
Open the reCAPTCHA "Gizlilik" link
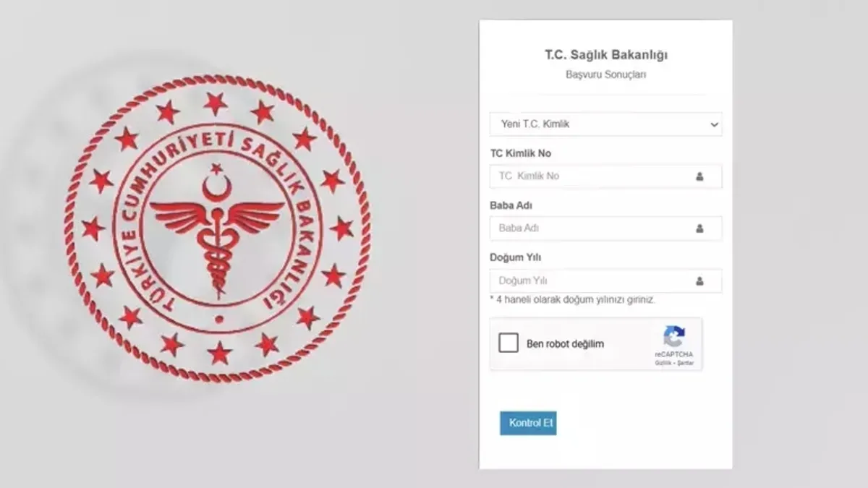pos(663,363)
